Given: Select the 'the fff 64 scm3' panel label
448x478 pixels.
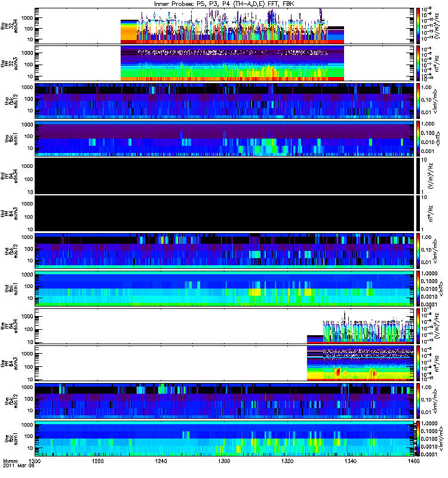Looking at the screenshot, I should (9, 363).
